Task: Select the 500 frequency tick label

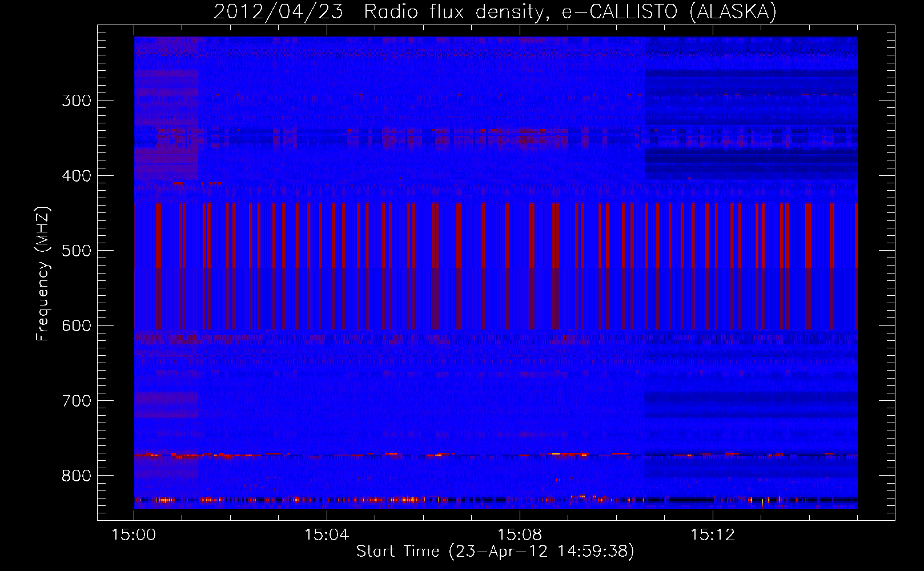Action: 77,251
